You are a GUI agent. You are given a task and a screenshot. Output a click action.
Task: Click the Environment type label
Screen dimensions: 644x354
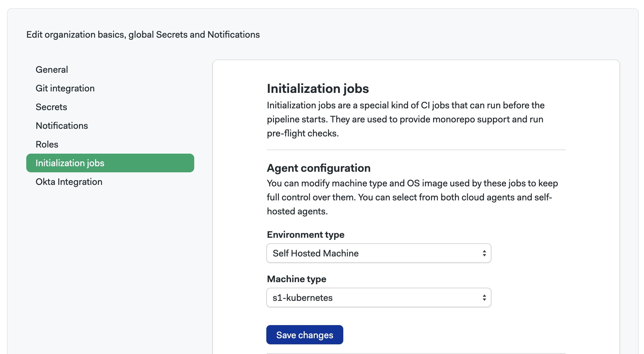point(305,234)
